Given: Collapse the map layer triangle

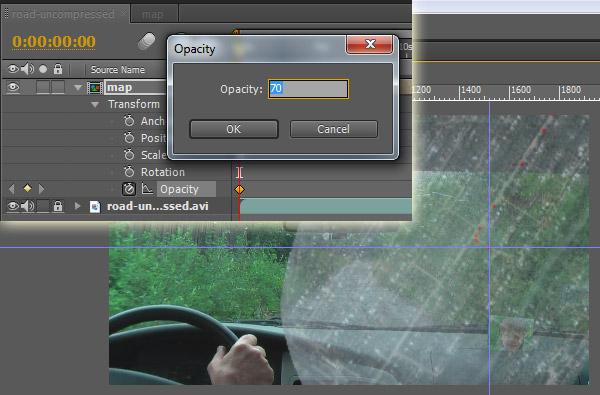Looking at the screenshot, I should point(78,88).
